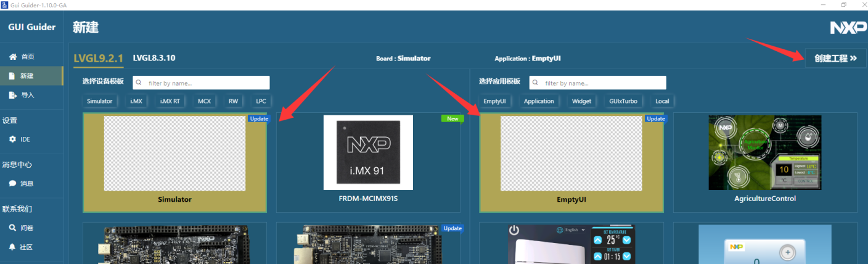Select the FRDM-MCIMX91S board card
Image resolution: width=868 pixels, height=264 pixels.
coord(368,162)
